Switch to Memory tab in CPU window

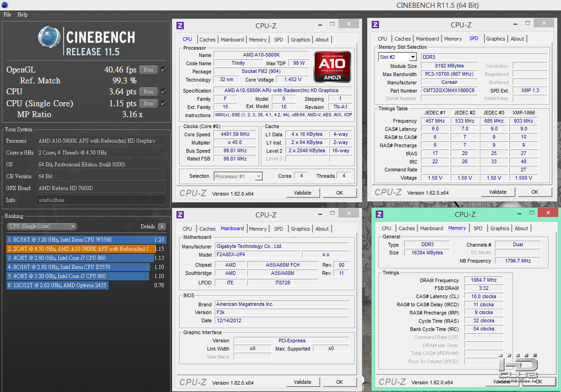258,40
